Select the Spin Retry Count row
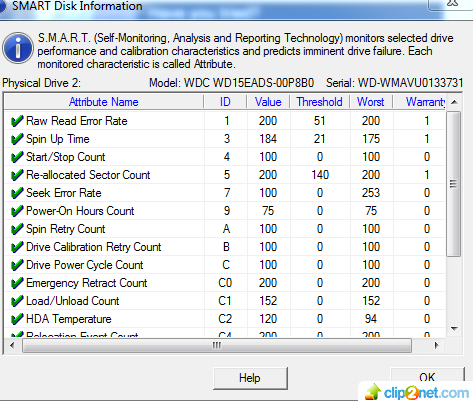473x403 pixels. pyautogui.click(x=225, y=229)
